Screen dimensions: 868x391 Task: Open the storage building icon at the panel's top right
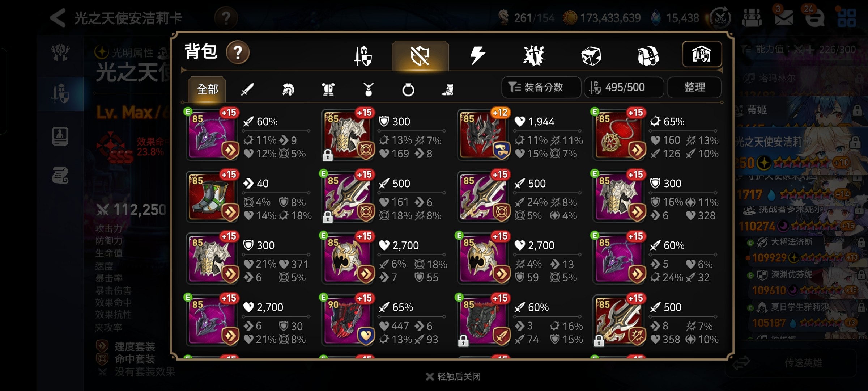coord(702,54)
